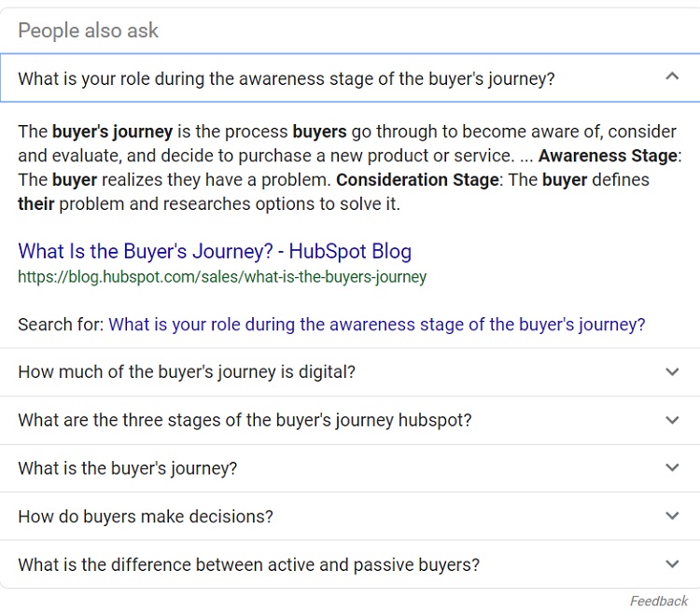Click the arrow beside 'How do buyers make decisions?'
Viewport: 700px width, 612px height.
click(672, 516)
